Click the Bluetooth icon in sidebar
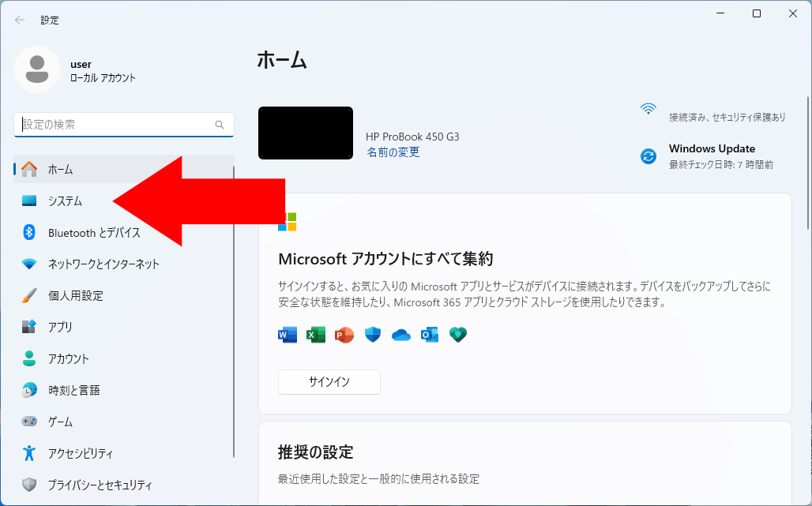Screen dimensions: 812x506 tap(29, 232)
